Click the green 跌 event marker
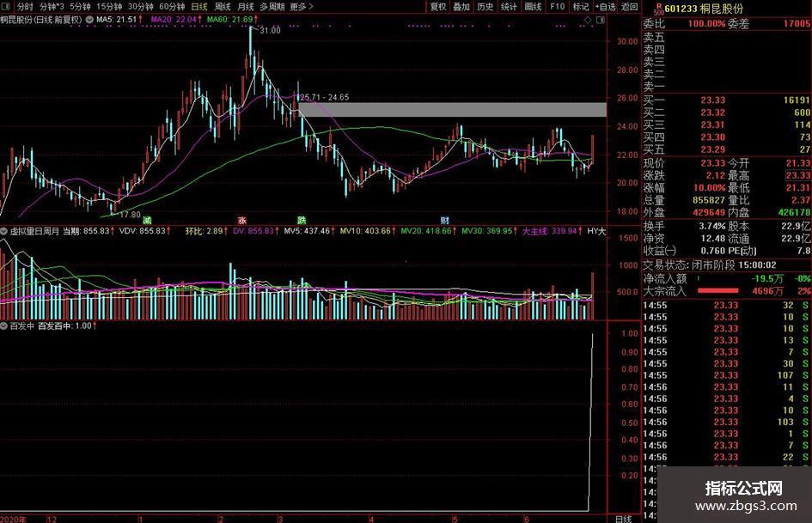 [301, 220]
